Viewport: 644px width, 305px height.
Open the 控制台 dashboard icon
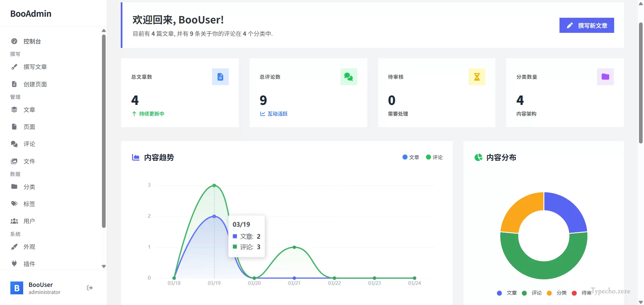pos(14,41)
